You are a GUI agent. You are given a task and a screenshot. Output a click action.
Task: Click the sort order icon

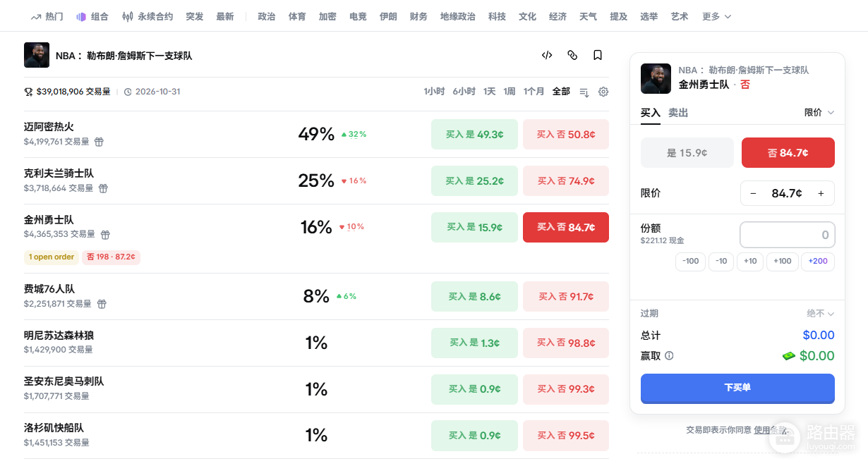[584, 92]
